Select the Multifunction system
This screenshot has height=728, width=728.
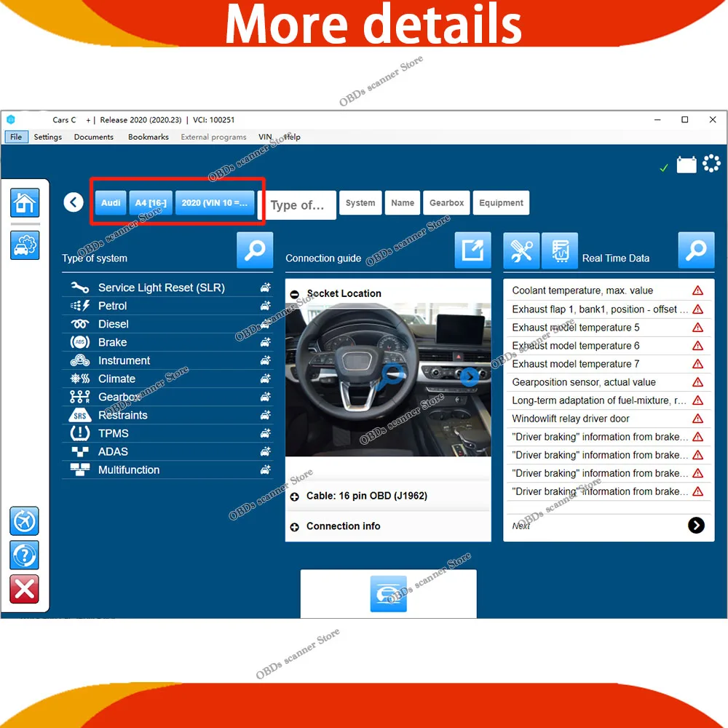click(x=167, y=470)
